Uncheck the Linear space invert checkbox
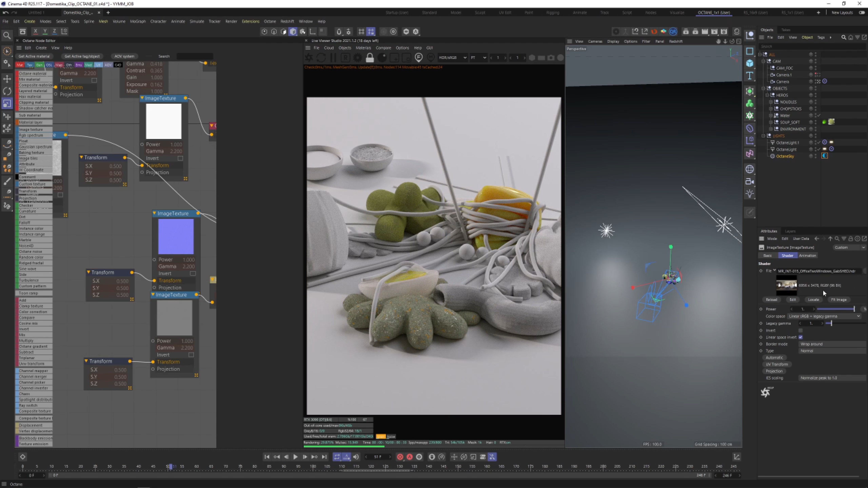 801,337
